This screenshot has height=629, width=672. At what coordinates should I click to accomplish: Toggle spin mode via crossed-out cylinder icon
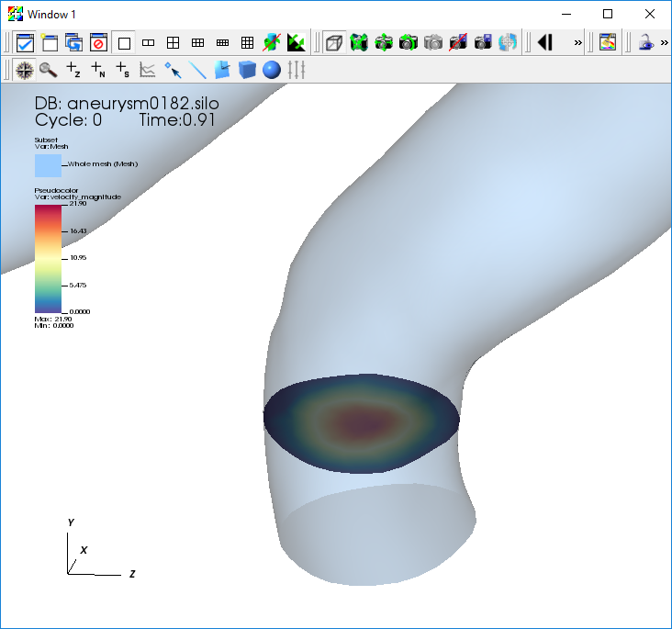coord(272,42)
